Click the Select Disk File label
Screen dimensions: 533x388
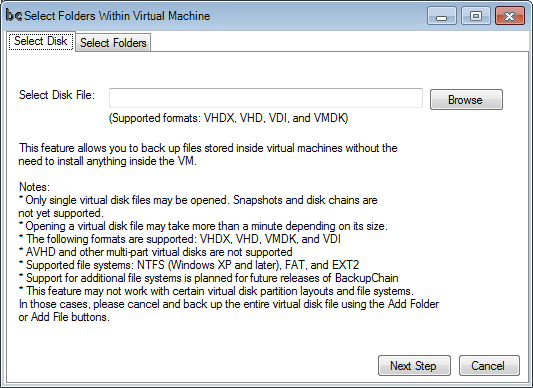click(x=57, y=95)
